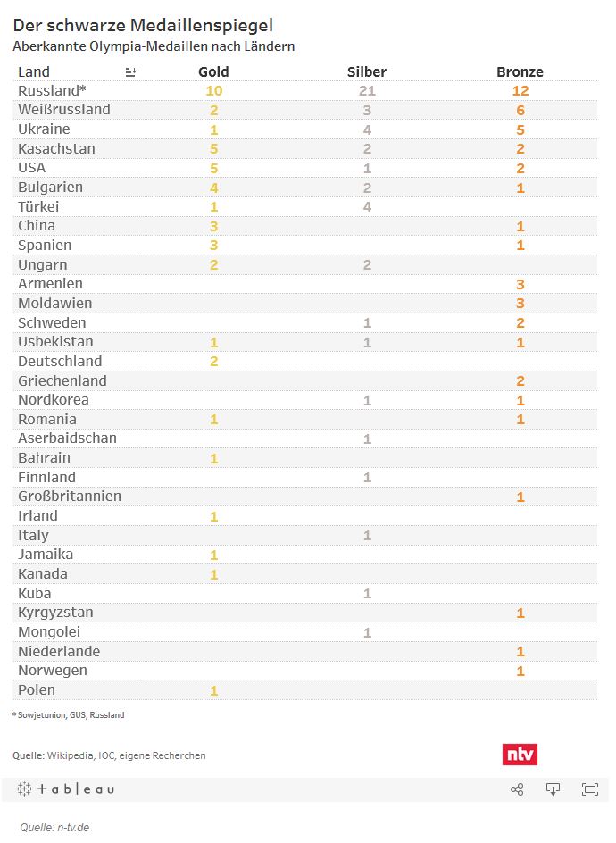Click the sort icon beside Land header
This screenshot has height=843, width=616.
(131, 72)
